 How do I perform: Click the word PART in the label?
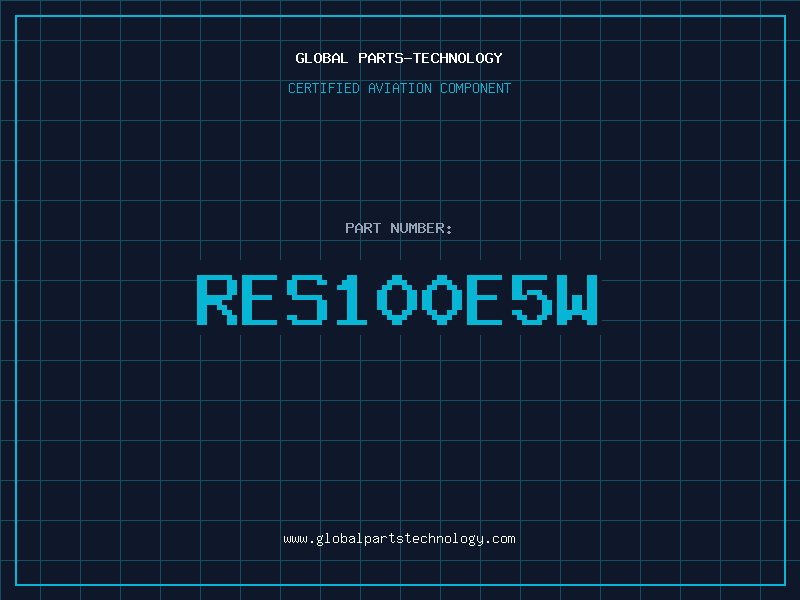click(363, 228)
